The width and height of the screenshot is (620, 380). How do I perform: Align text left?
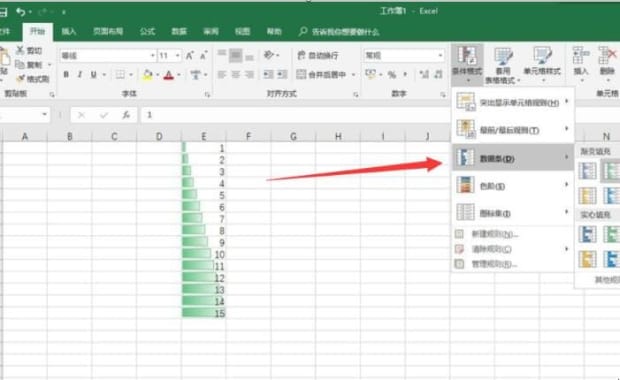click(x=222, y=74)
